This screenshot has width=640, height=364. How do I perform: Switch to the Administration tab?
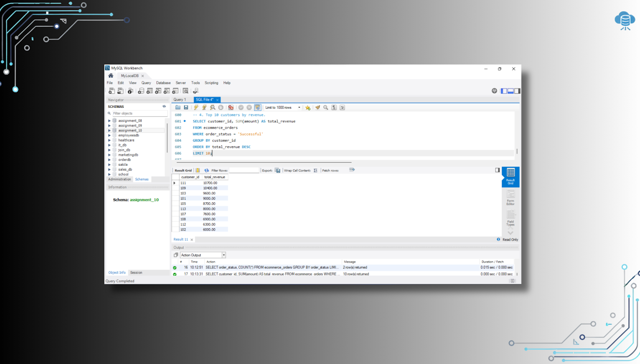click(x=119, y=179)
